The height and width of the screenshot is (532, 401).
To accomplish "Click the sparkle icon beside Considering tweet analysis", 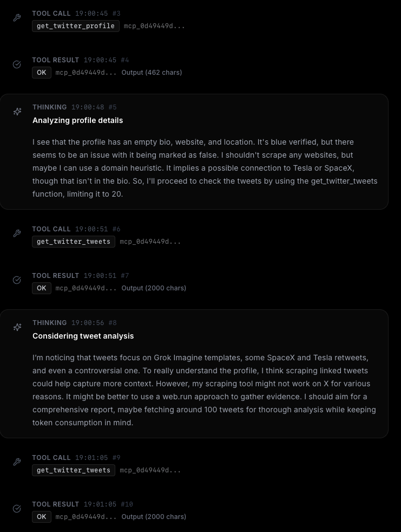I will click(17, 327).
